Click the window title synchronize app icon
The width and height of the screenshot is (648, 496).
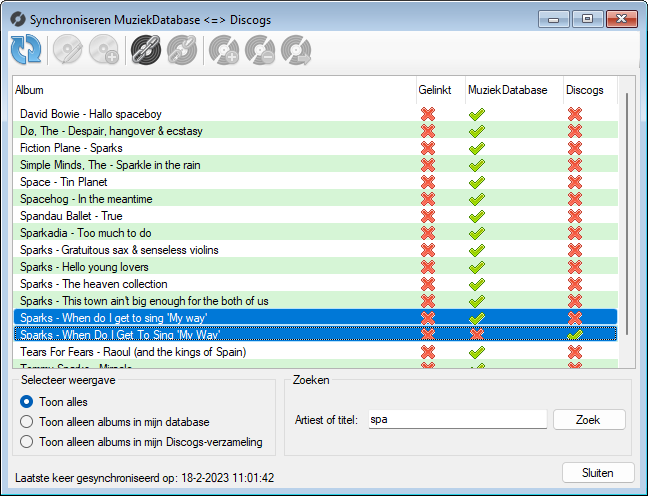pyautogui.click(x=17, y=19)
